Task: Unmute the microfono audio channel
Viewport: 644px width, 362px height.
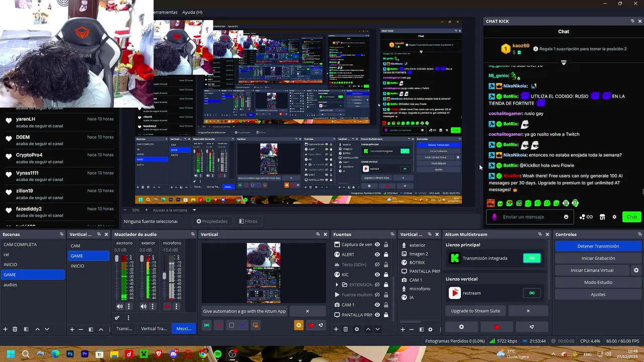Action: (167, 306)
